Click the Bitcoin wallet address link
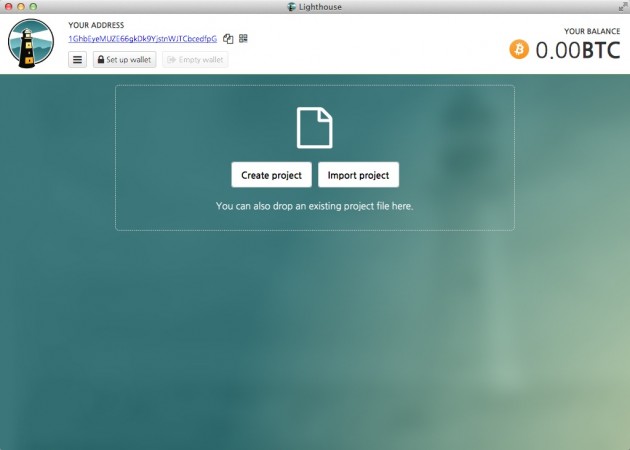The height and width of the screenshot is (450, 630). click(142, 39)
